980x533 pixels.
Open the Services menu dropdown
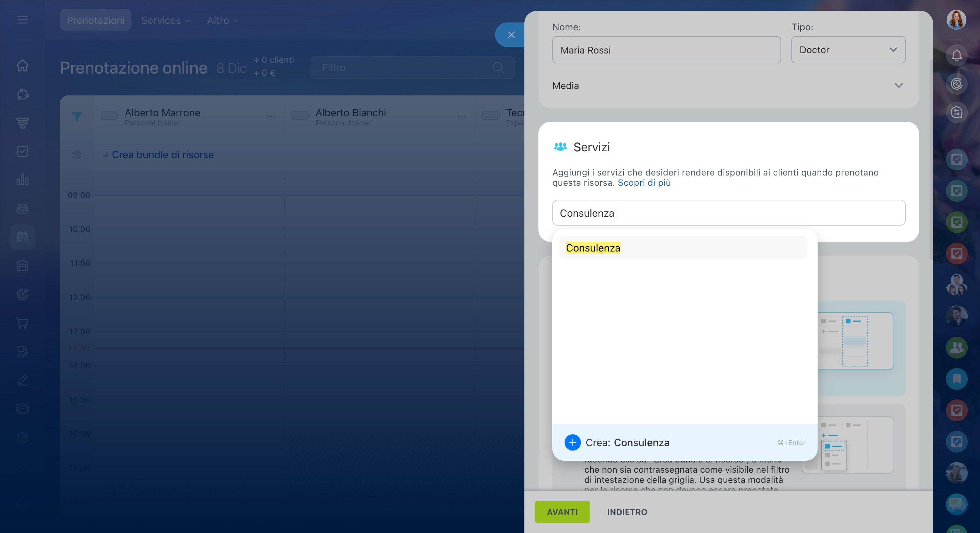click(165, 20)
